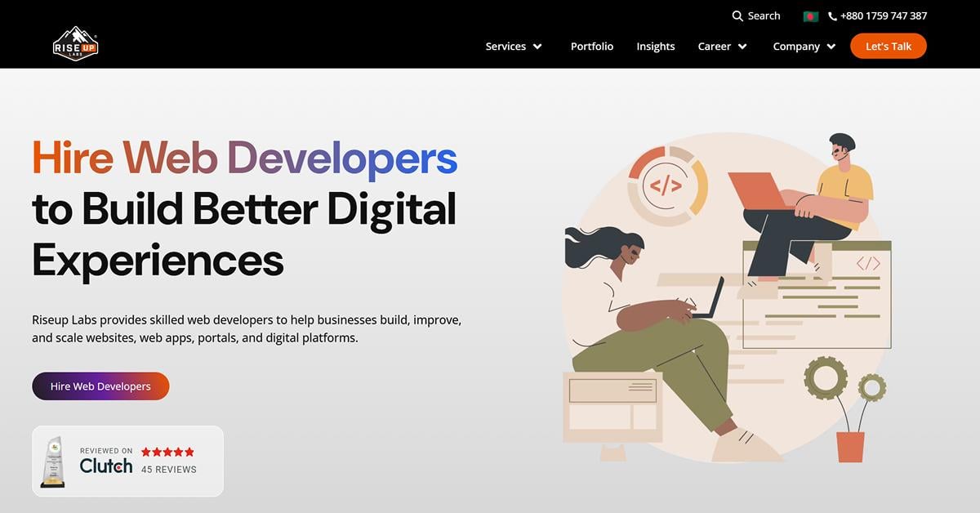Expand Career dropdown chevron
This screenshot has height=513, width=980.
click(742, 47)
